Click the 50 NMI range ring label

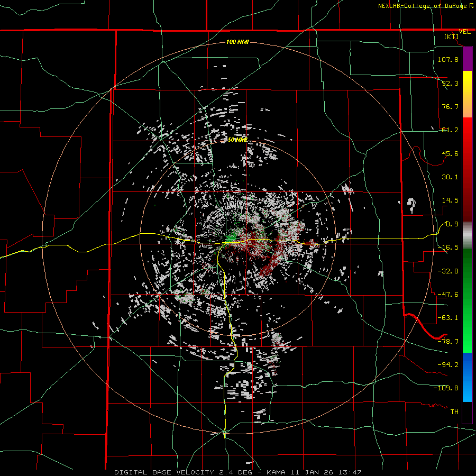tap(237, 140)
